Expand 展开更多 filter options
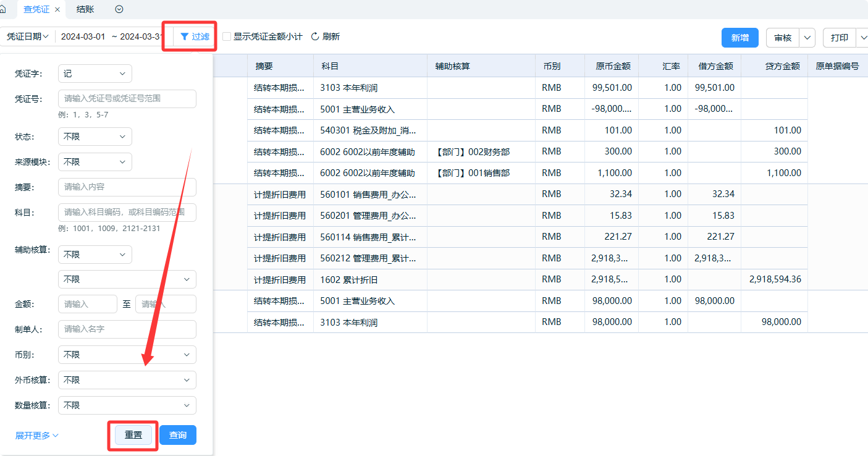 (36, 436)
